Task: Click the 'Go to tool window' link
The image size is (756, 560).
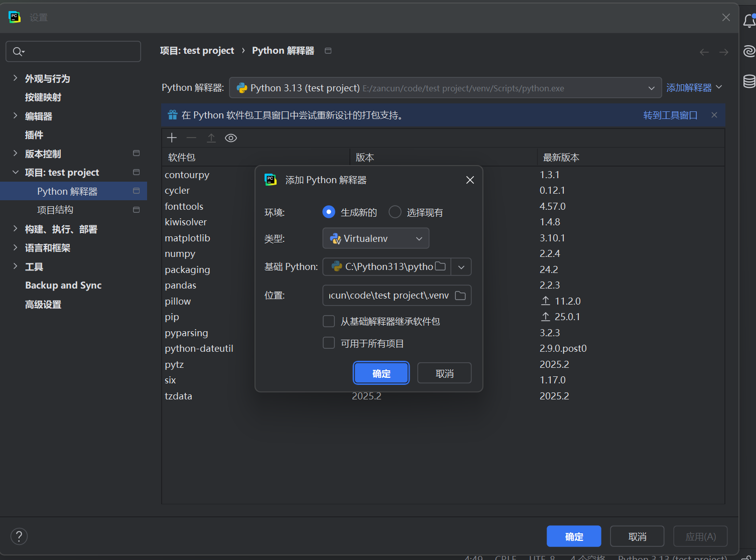Action: click(x=670, y=115)
